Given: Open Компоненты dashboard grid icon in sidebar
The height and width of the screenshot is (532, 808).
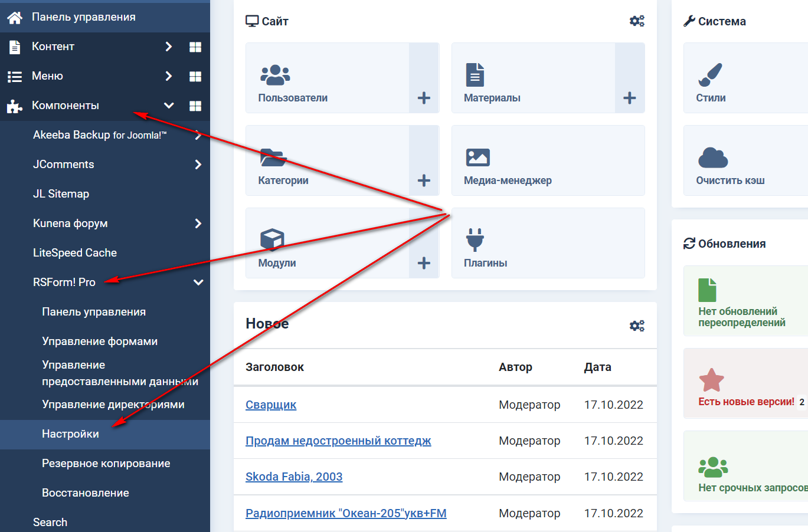Looking at the screenshot, I should (195, 106).
